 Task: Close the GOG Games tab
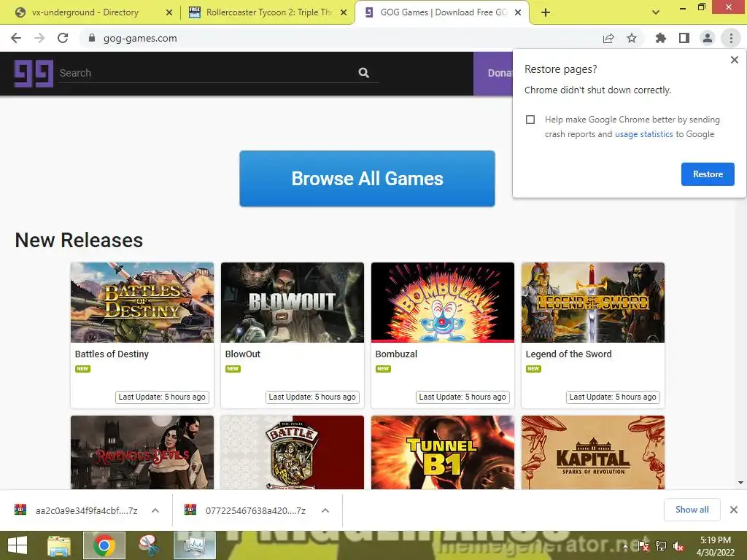click(x=518, y=12)
